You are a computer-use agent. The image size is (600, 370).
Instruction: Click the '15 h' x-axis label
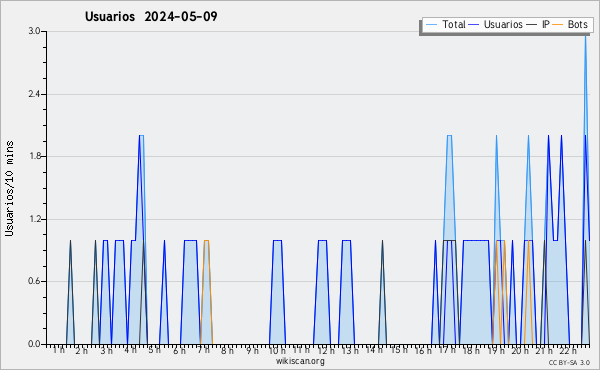(x=398, y=350)
